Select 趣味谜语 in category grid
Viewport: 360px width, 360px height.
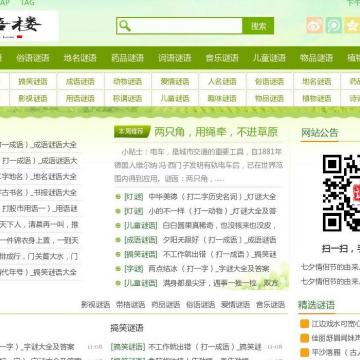[222, 98]
